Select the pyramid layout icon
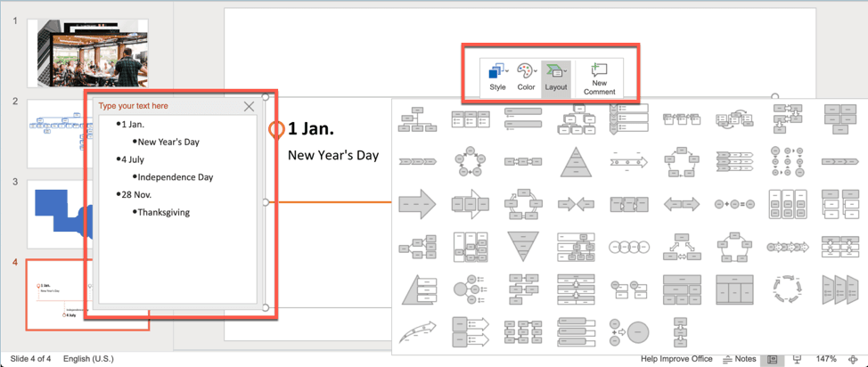This screenshot has height=367, width=868. coord(574,161)
